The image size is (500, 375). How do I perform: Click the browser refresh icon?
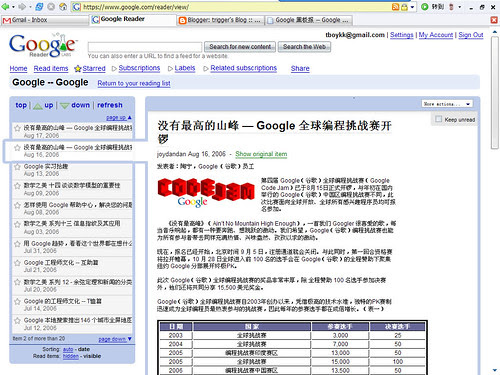[39, 6]
